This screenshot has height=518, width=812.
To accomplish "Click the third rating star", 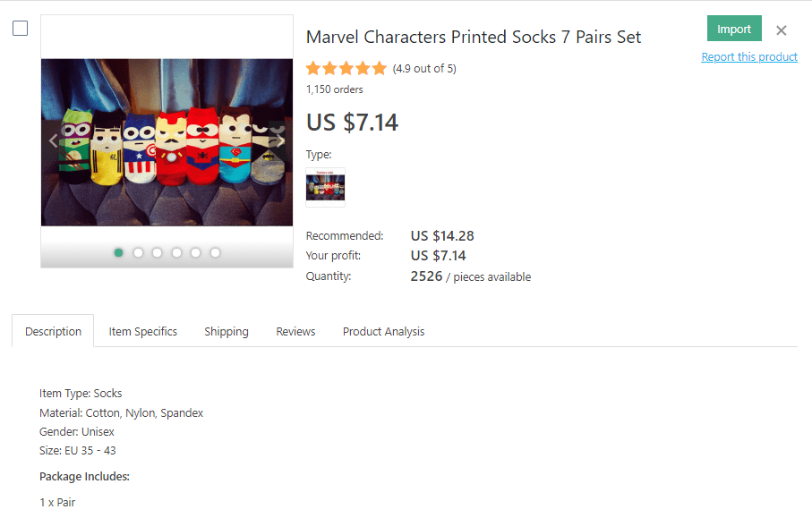I will 346,68.
